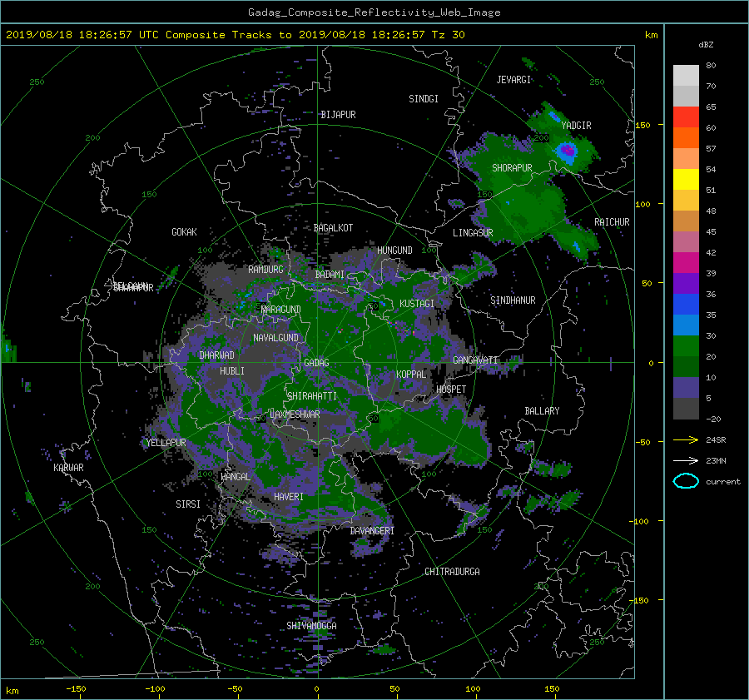Click the LINGASUR city label

click(473, 233)
